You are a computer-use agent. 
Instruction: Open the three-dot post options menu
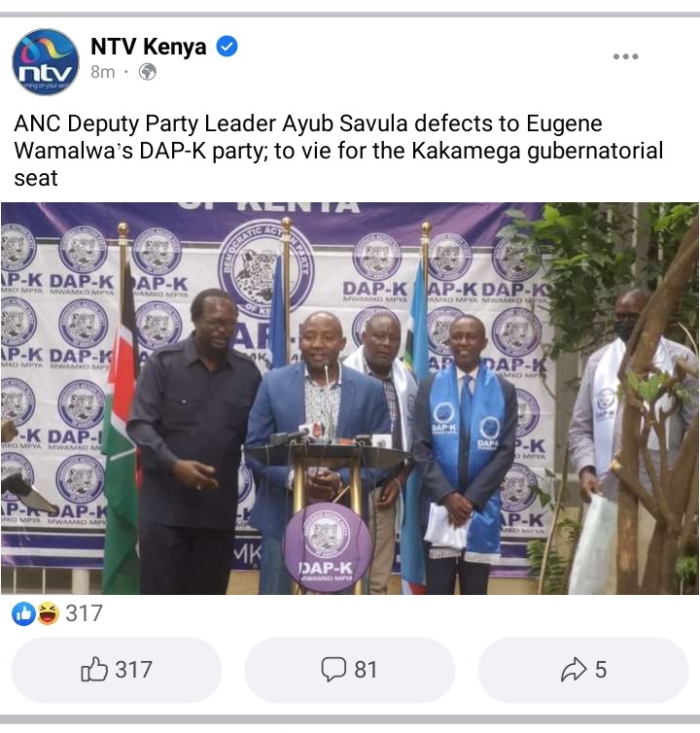coord(626,56)
